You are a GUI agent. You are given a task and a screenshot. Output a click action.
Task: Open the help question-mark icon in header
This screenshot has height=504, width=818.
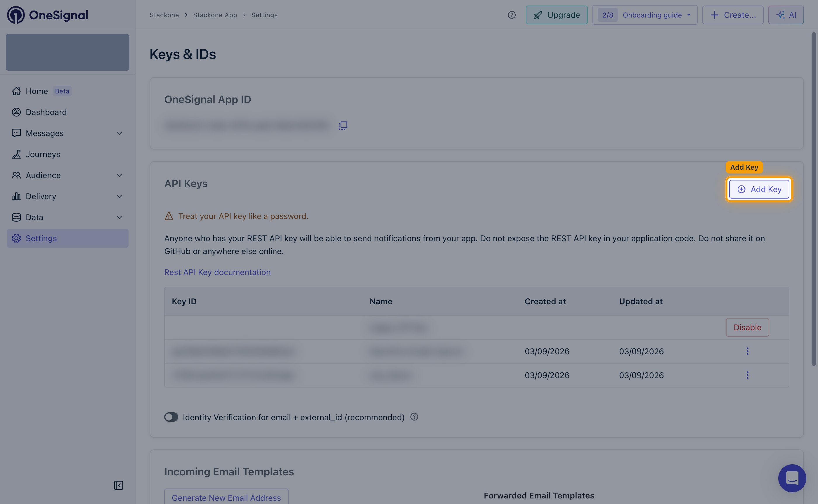512,15
